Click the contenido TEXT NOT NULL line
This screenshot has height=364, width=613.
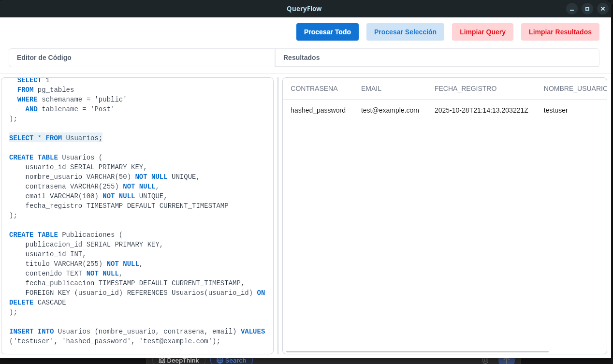coord(74,274)
